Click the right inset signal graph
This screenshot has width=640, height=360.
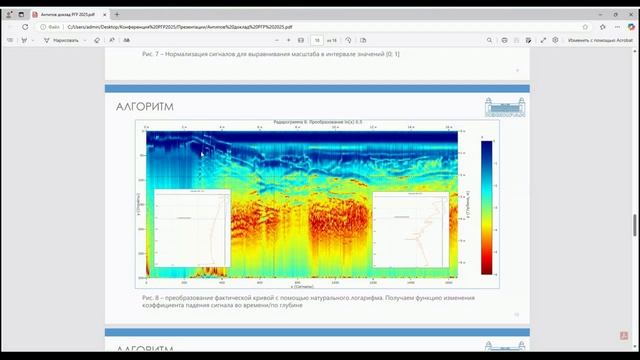click(x=411, y=230)
